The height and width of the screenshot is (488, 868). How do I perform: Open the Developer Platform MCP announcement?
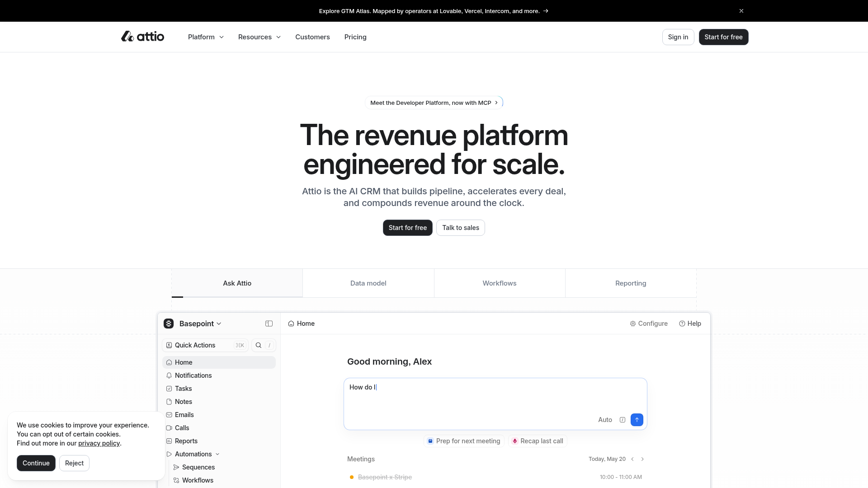(434, 103)
